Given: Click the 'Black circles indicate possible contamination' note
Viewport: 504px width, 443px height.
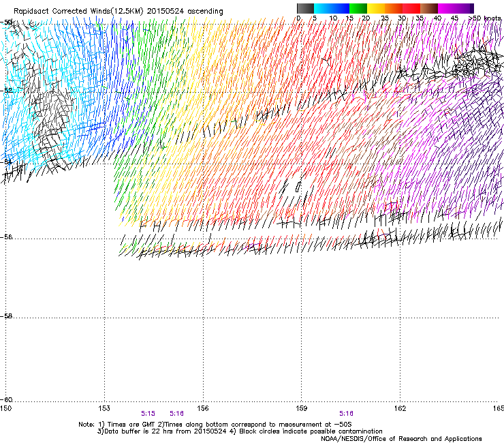Looking at the screenshot, I should tap(311, 431).
